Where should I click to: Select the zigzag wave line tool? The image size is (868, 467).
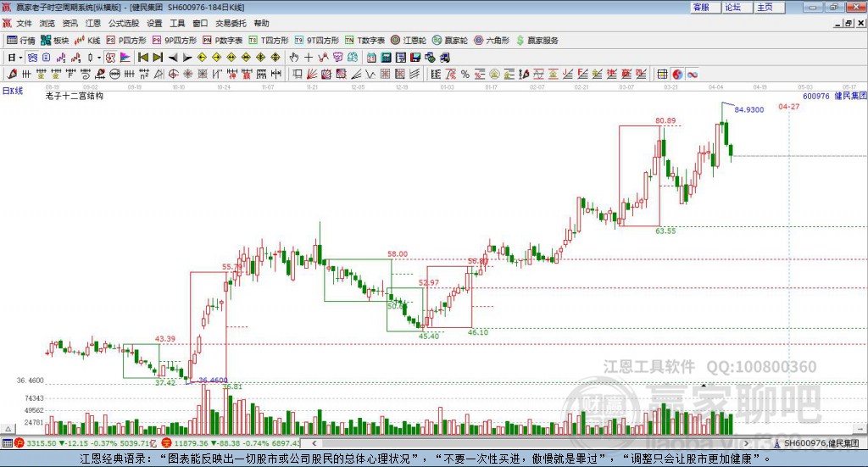click(x=370, y=74)
